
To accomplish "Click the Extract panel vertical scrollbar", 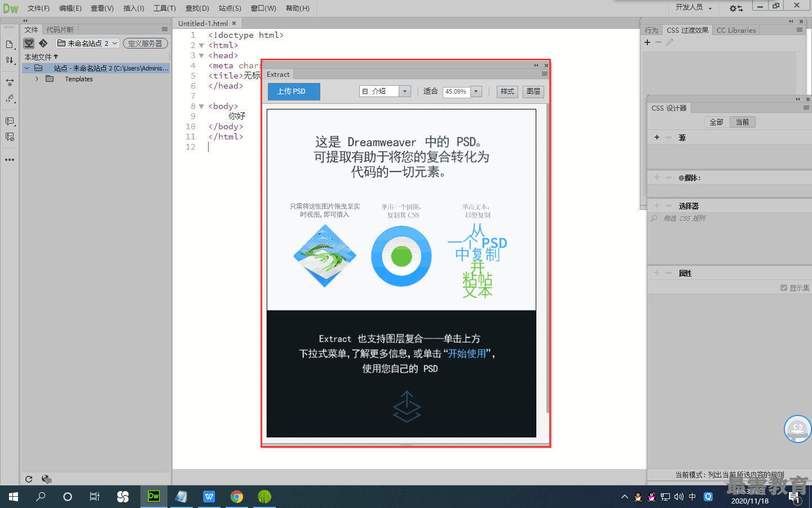I will (x=547, y=259).
